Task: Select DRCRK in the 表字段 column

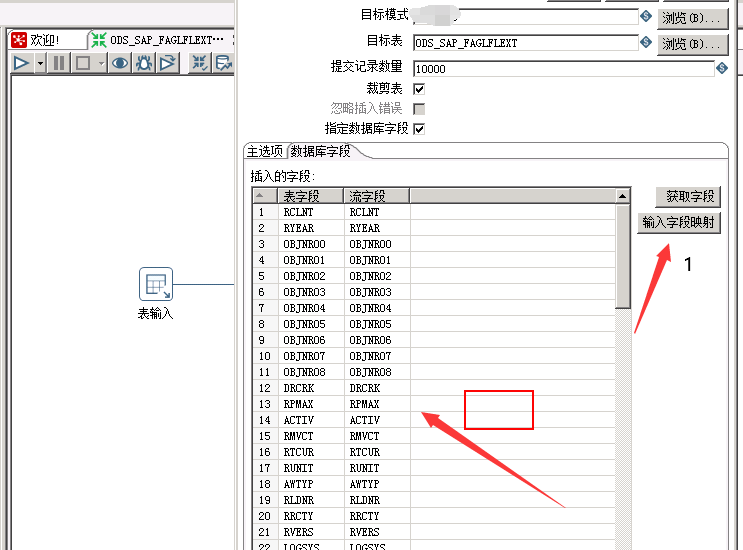Action: coord(311,388)
